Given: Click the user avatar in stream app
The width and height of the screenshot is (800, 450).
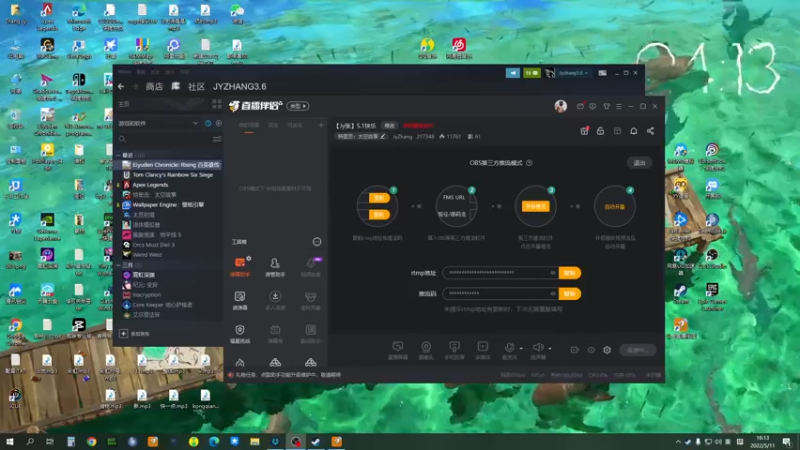Looking at the screenshot, I should pyautogui.click(x=561, y=106).
